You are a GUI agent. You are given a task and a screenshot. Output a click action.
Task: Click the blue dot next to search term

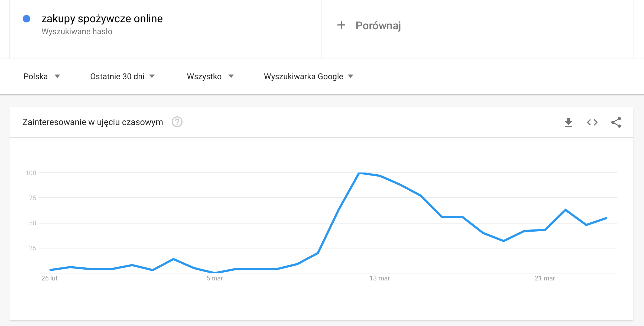(x=27, y=19)
